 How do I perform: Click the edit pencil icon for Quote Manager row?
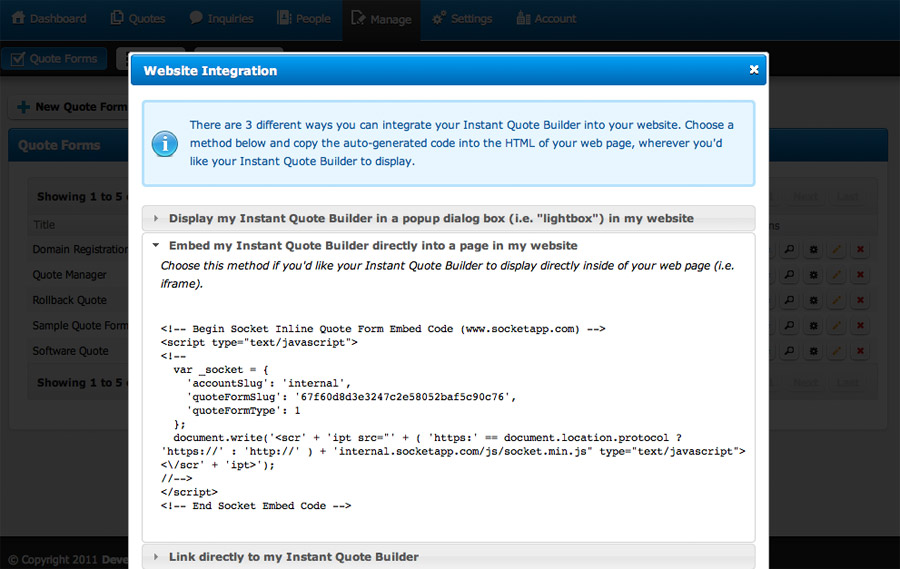836,275
